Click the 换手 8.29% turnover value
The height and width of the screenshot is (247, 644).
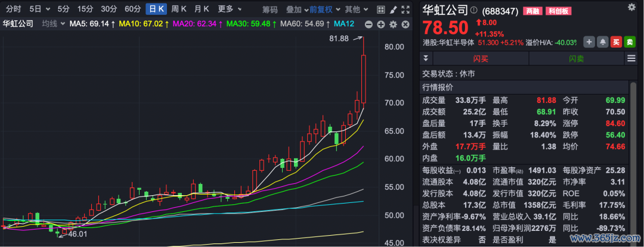pos(544,123)
